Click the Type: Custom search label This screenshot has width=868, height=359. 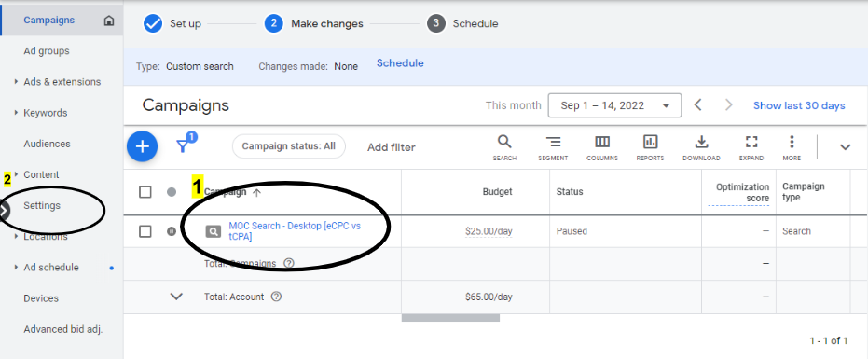[185, 66]
